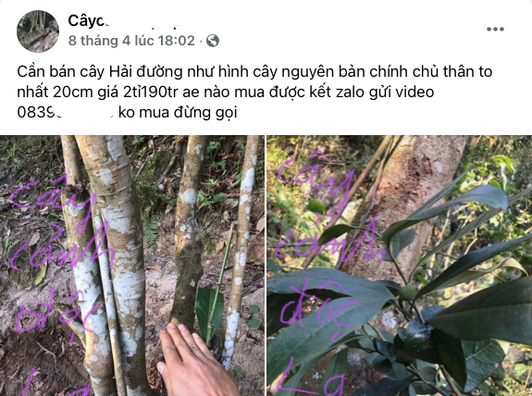
Task: Click the timestamp 8 tháng 4 lúc 18:02
Action: (131, 41)
